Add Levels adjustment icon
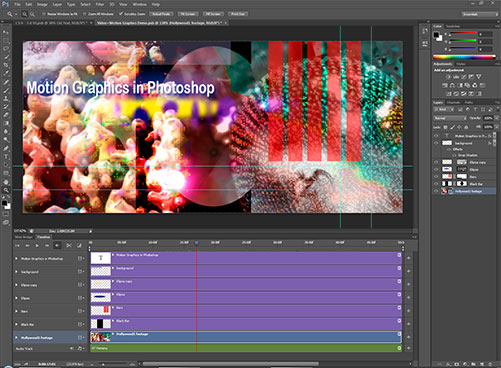This screenshot has height=368, width=501. [x=456, y=77]
